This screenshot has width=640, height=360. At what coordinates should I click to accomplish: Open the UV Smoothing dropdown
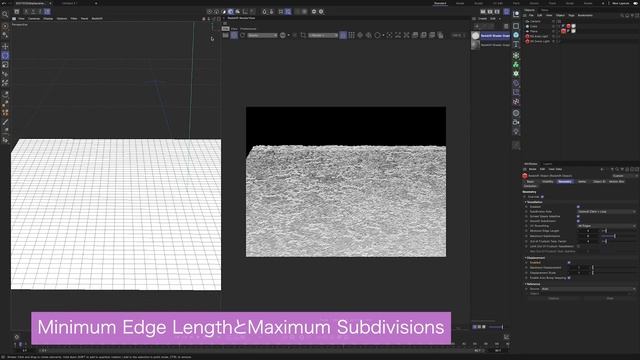coord(607,226)
